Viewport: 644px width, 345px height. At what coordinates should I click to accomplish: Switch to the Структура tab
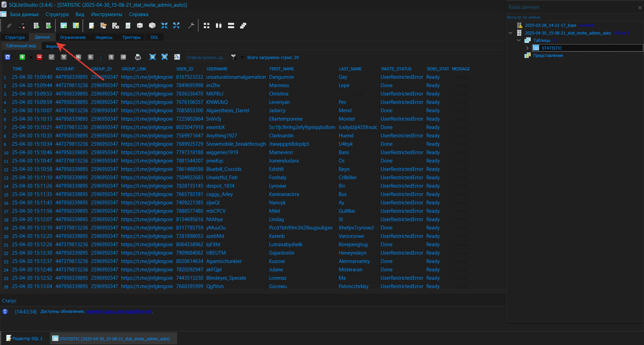pyautogui.click(x=15, y=37)
